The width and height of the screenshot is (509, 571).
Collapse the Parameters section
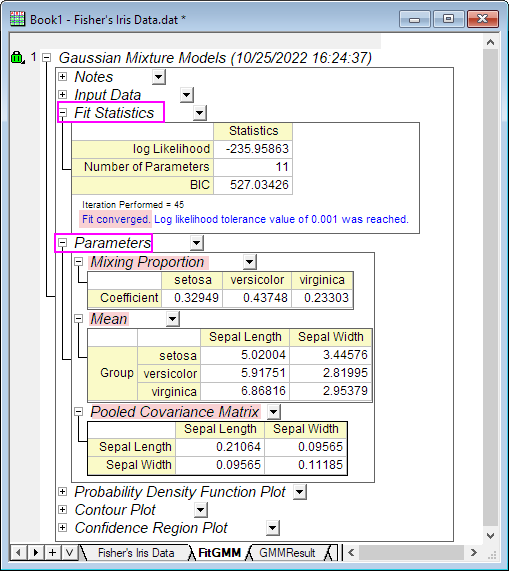[x=63, y=243]
